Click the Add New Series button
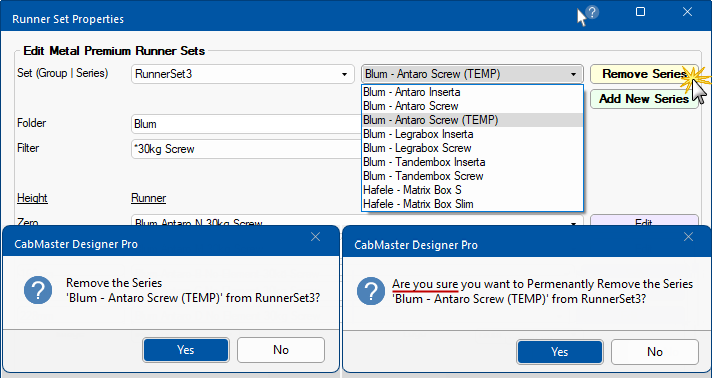 click(644, 99)
